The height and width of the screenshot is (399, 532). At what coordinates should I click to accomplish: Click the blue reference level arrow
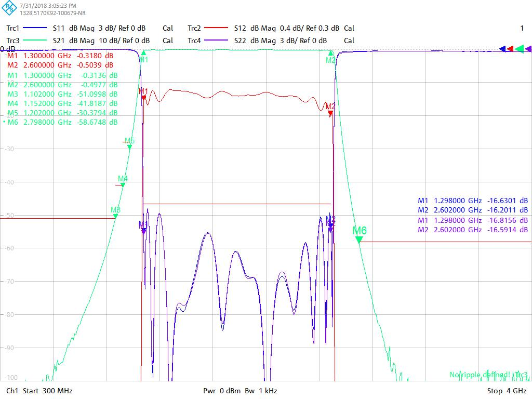(x=502, y=49)
